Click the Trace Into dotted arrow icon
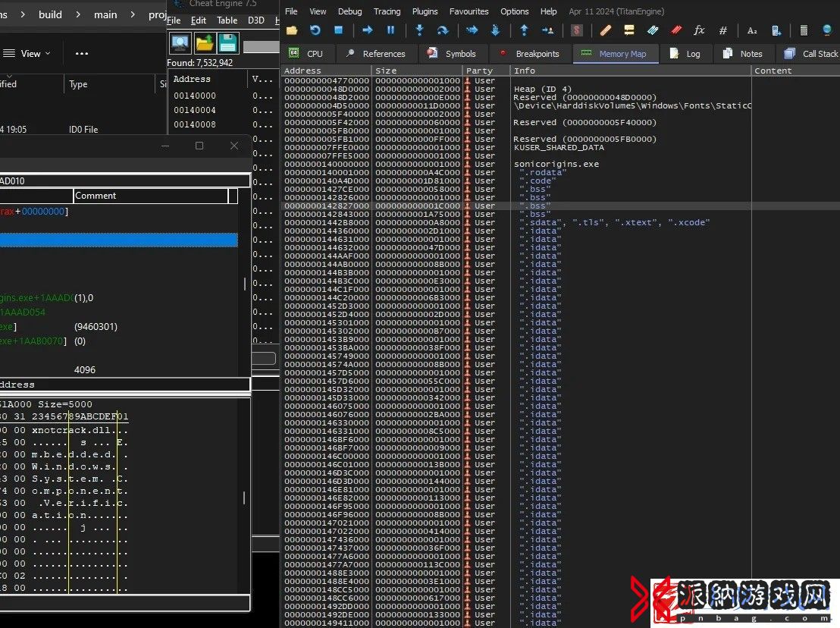The width and height of the screenshot is (840, 628). (472, 30)
